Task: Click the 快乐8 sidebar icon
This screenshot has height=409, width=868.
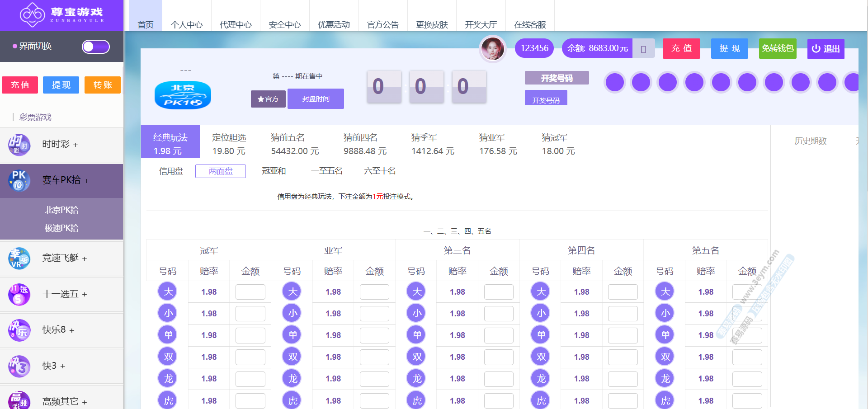Action: click(19, 330)
